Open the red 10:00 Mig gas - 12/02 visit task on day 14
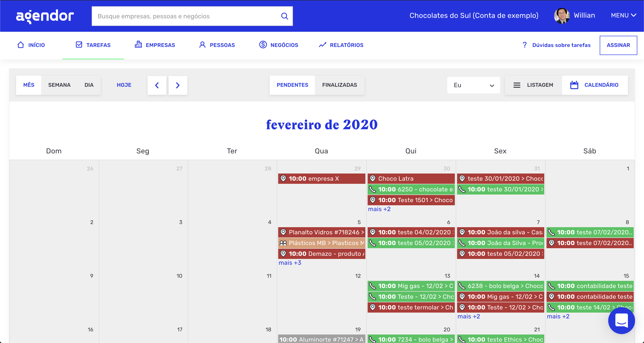The width and height of the screenshot is (644, 343). pyautogui.click(x=500, y=297)
